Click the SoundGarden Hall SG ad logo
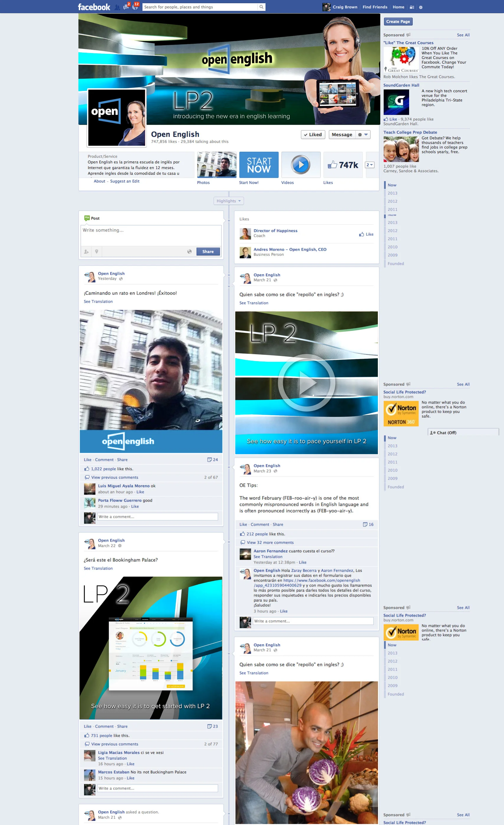The image size is (504, 825). [396, 102]
